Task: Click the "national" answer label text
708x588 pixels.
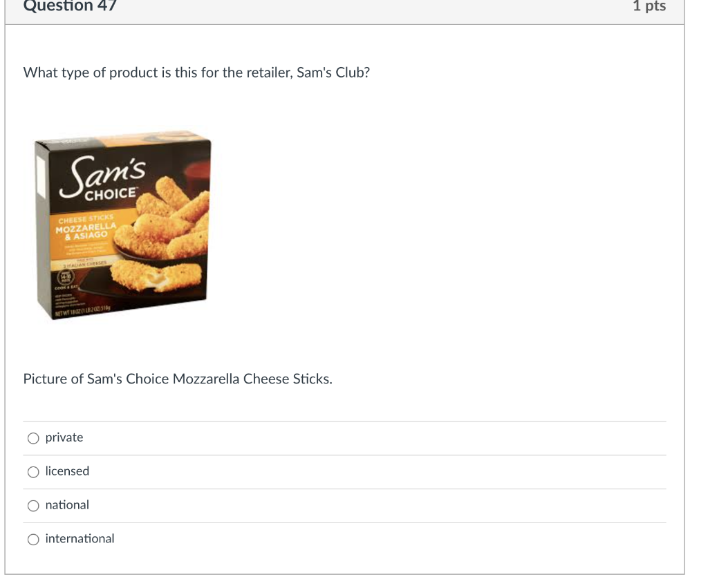Action: [67, 505]
